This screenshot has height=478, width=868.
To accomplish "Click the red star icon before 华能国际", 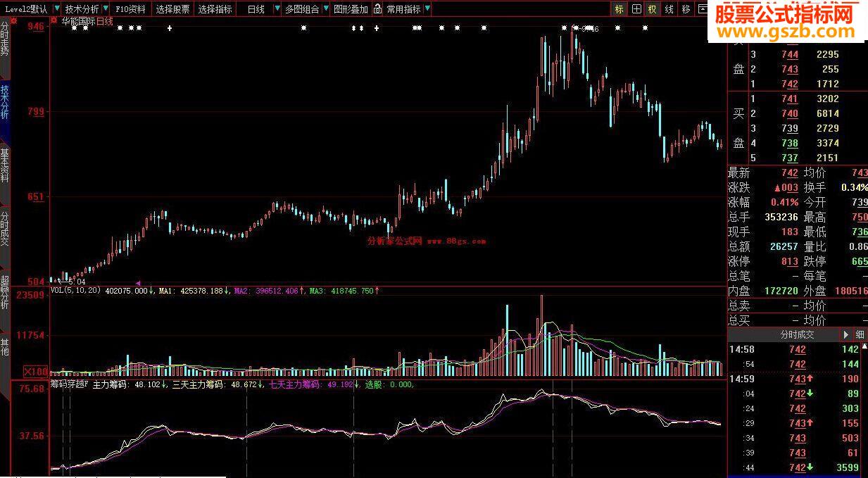I will tap(54, 20).
